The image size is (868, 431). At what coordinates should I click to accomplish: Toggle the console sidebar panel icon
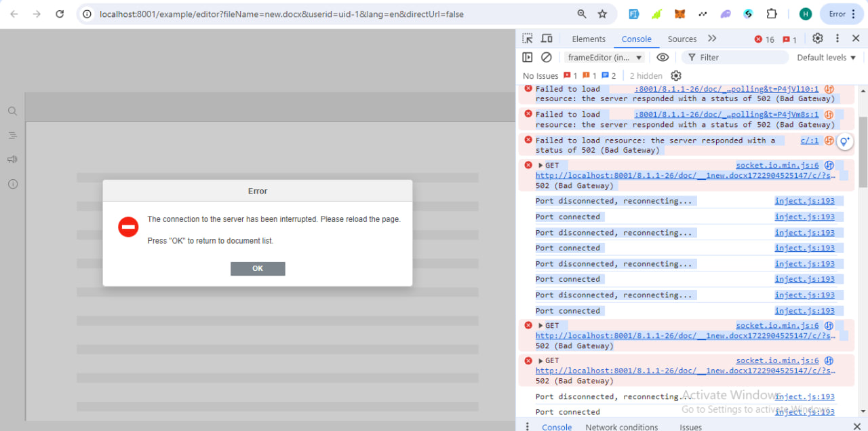[x=528, y=58]
